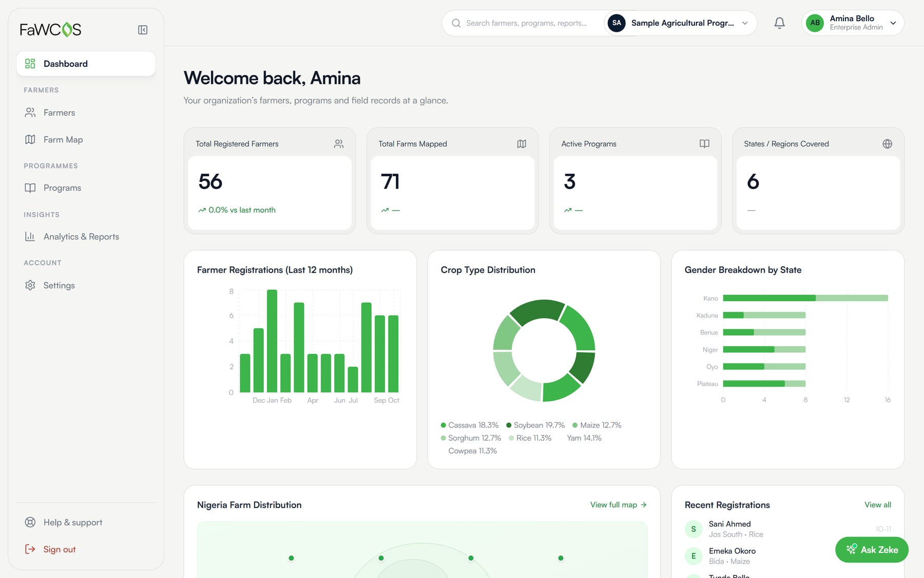Click the search magnifier icon
This screenshot has height=578, width=924.
click(x=456, y=23)
